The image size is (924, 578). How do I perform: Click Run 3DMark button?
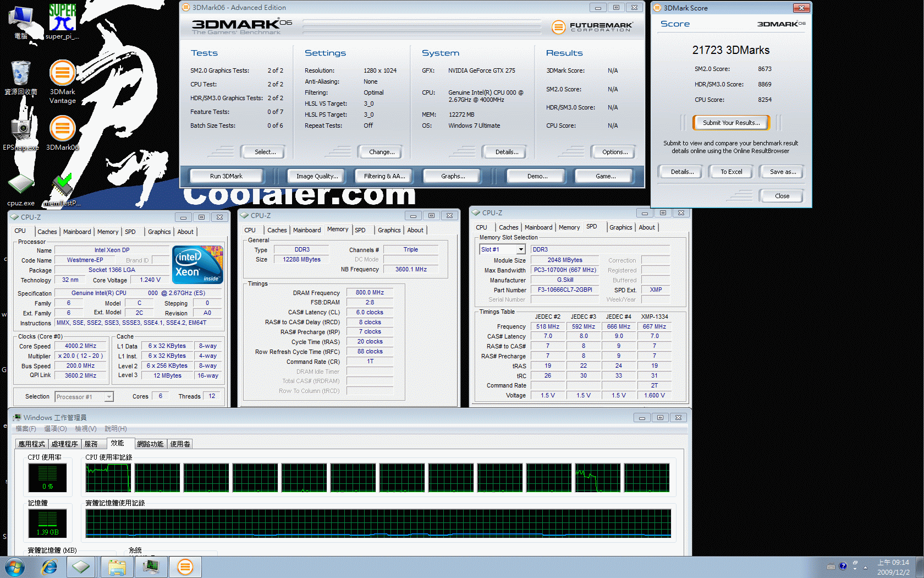[x=226, y=176]
